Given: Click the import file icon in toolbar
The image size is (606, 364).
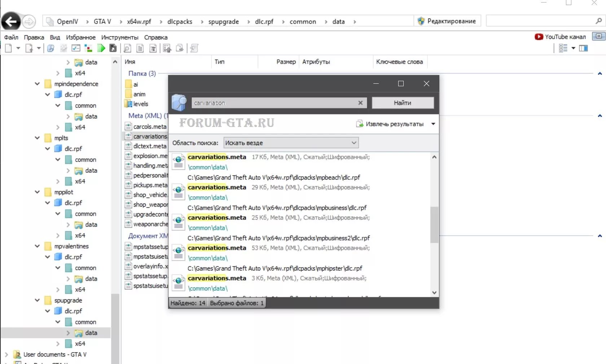Looking at the screenshot, I should (x=29, y=48).
